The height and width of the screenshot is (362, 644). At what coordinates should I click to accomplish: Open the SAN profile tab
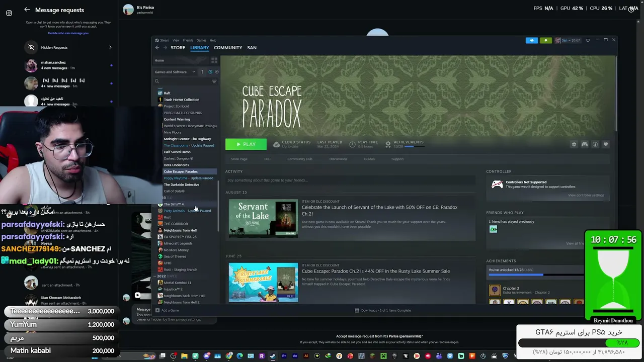pyautogui.click(x=252, y=48)
